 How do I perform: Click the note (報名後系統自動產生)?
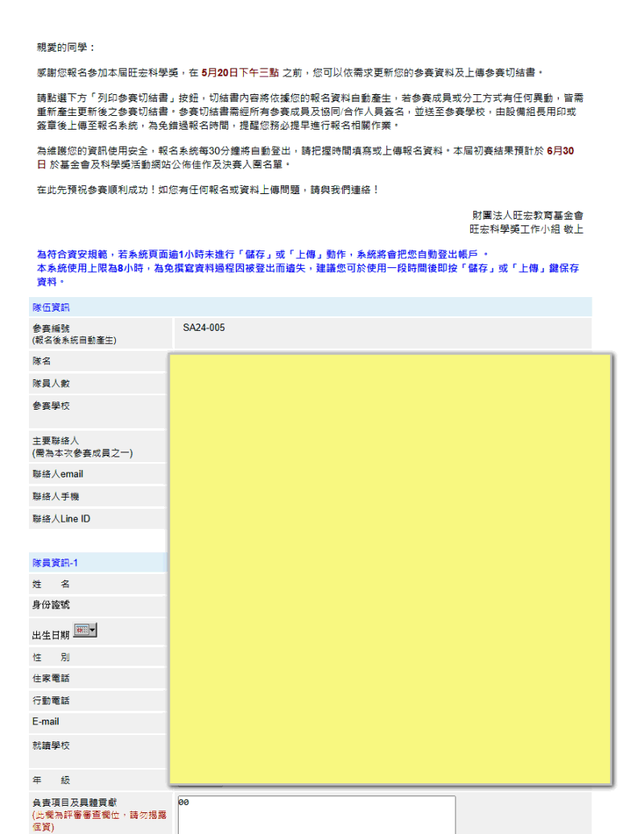[x=74, y=341]
